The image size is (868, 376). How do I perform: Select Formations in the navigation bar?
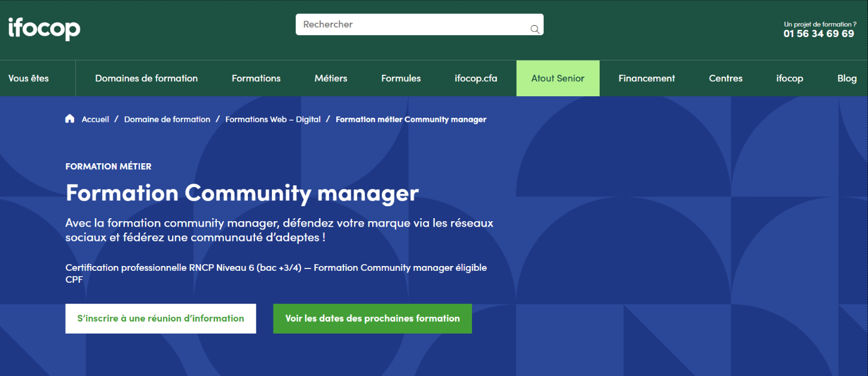[256, 78]
